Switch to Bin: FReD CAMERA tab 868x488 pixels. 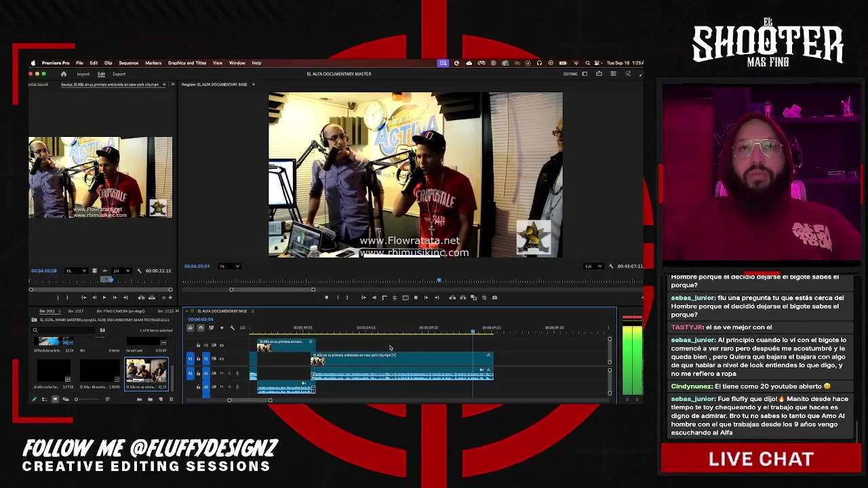[x=120, y=311]
